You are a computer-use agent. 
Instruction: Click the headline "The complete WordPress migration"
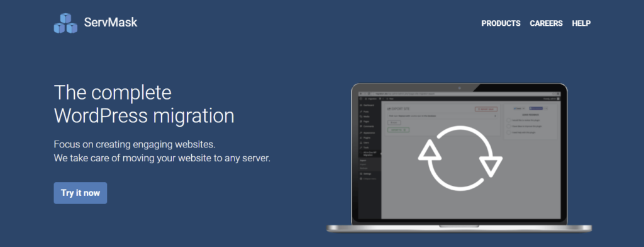pos(144,104)
